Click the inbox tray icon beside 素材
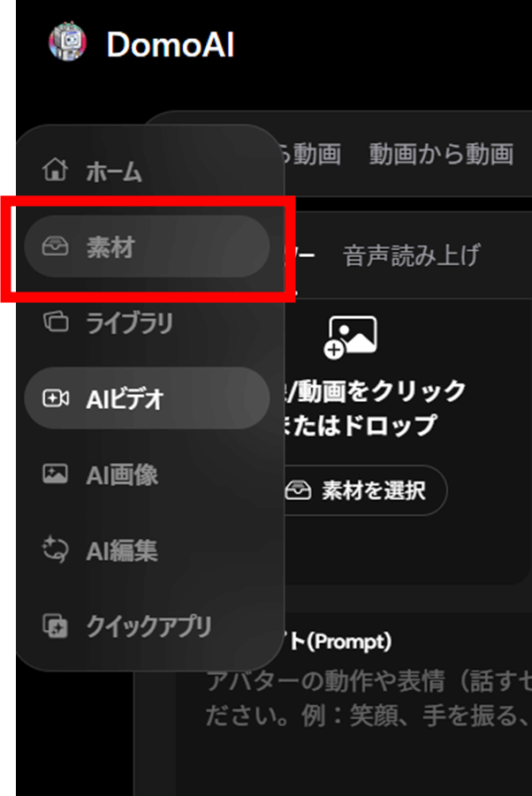 coord(55,246)
